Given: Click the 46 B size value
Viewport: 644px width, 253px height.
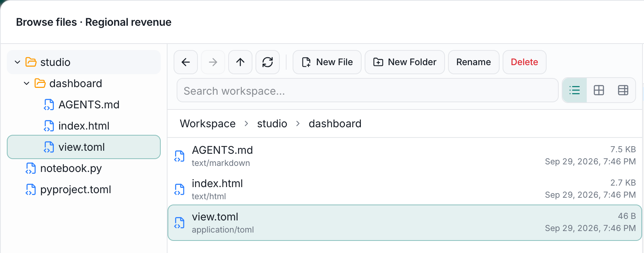Looking at the screenshot, I should coord(627,216).
